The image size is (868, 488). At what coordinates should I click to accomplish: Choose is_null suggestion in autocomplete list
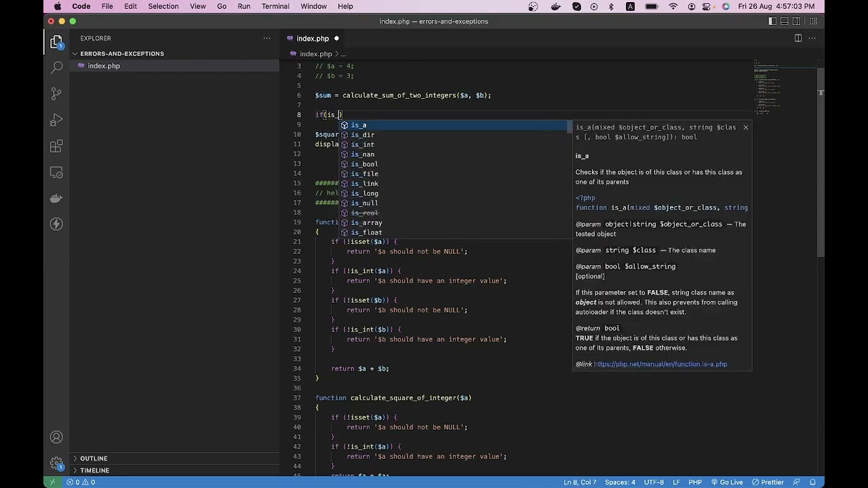pos(454,203)
